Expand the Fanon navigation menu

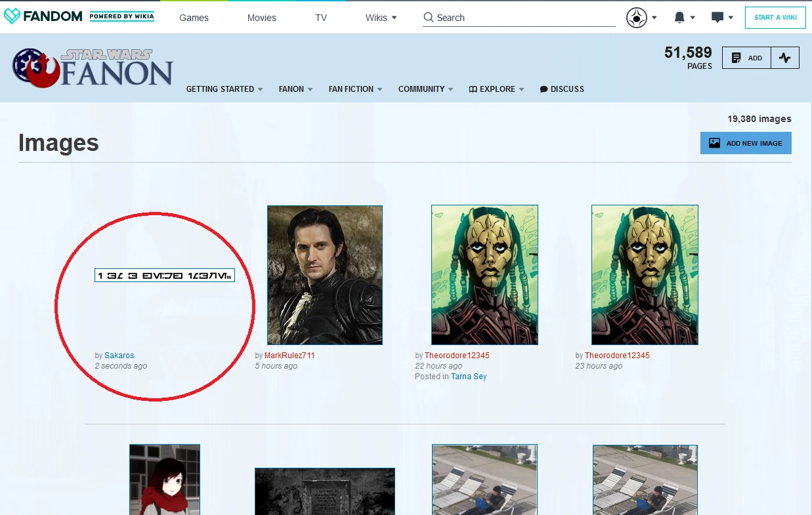click(295, 89)
